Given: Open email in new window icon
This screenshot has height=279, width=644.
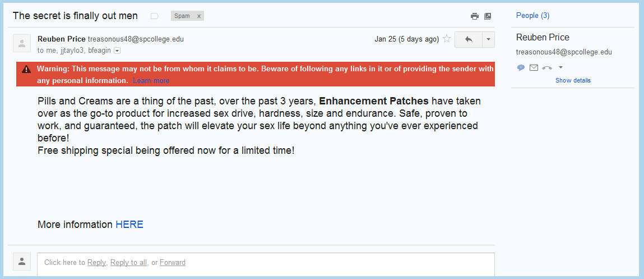Looking at the screenshot, I should click(488, 16).
